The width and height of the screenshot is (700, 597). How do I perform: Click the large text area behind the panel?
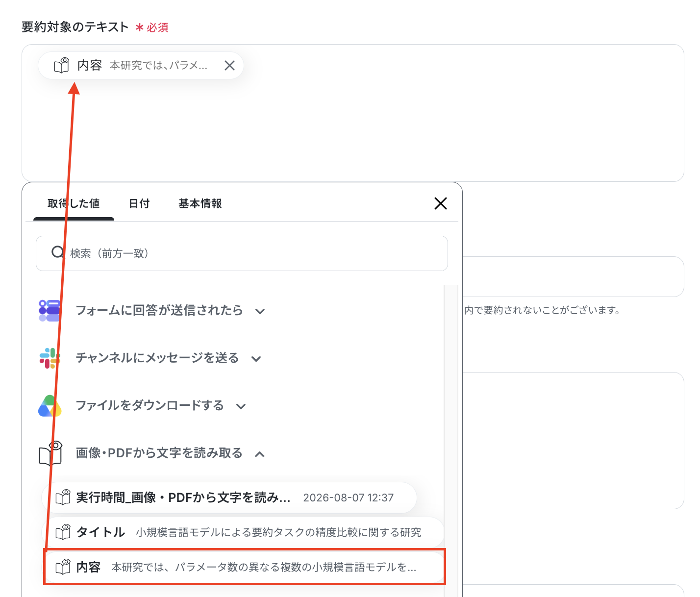point(573,441)
